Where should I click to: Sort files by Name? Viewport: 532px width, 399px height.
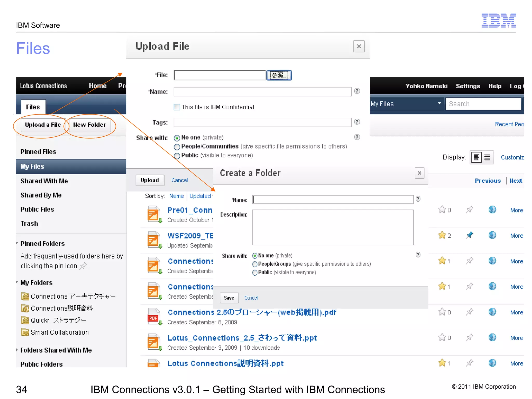tap(176, 196)
